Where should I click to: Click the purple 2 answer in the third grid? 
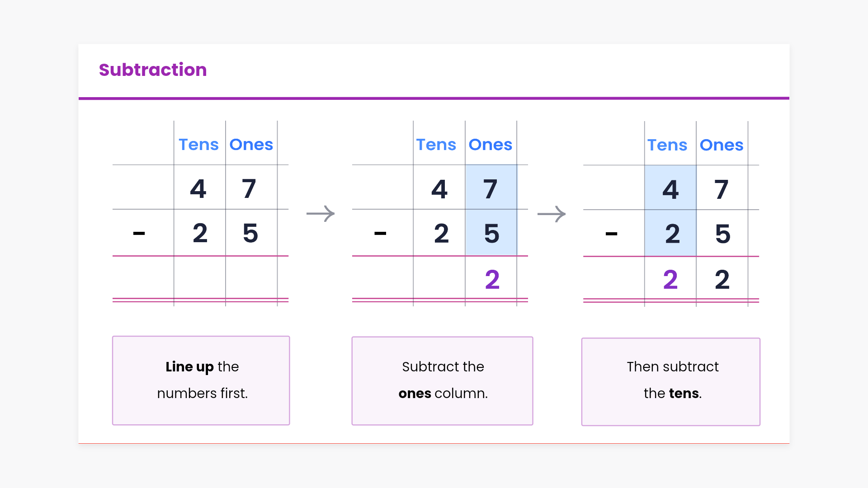tap(670, 280)
